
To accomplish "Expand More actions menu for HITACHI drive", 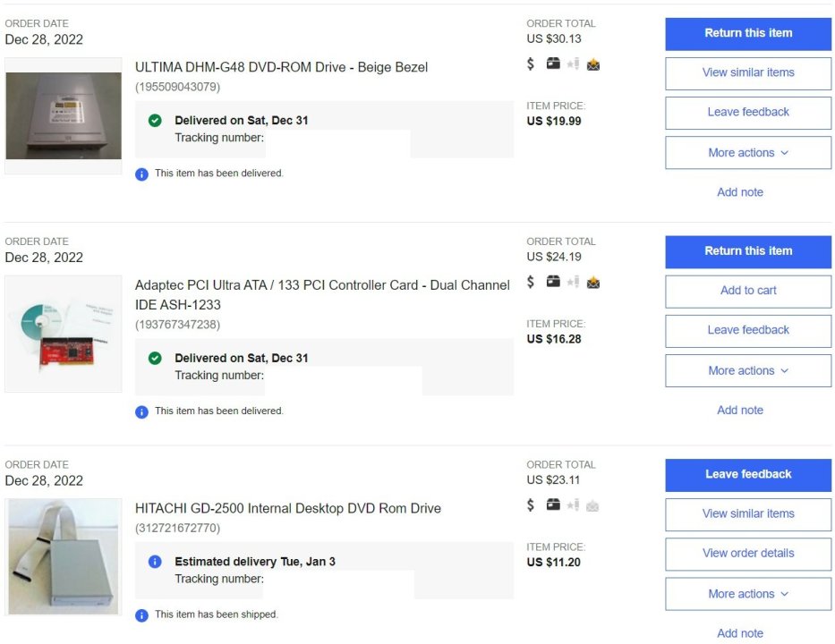I will (x=748, y=594).
